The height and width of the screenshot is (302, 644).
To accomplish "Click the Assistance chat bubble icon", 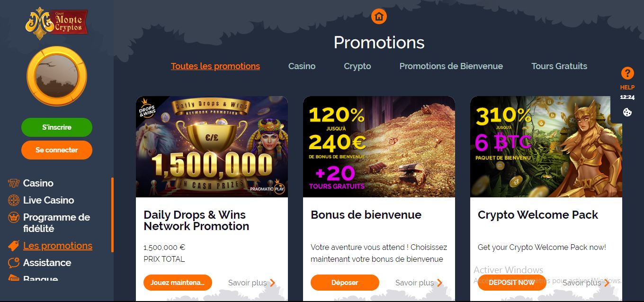I will tap(14, 263).
